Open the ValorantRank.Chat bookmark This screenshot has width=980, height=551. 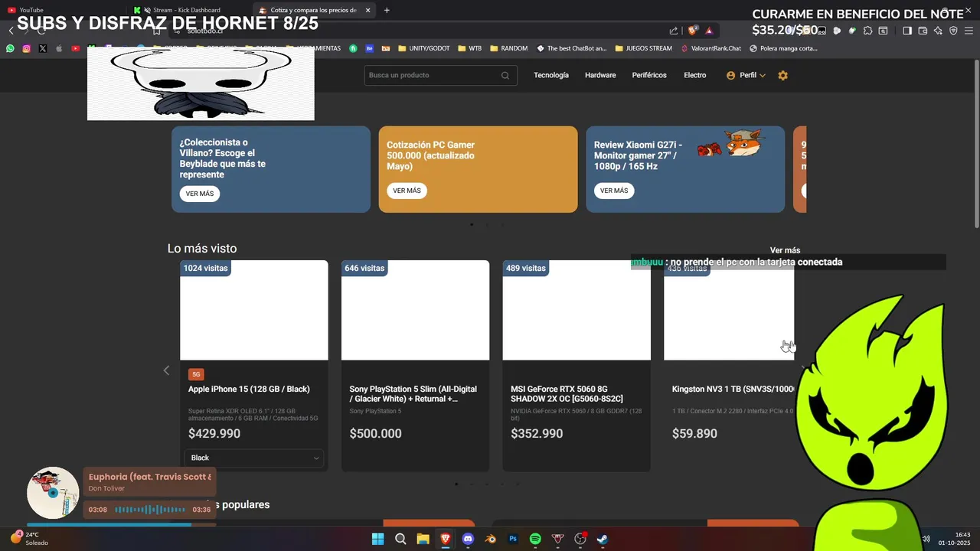click(710, 48)
